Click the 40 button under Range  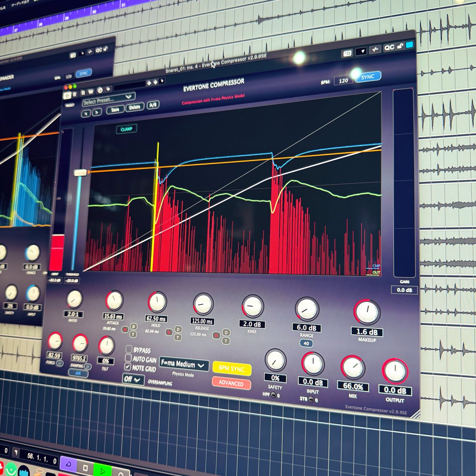(306, 344)
